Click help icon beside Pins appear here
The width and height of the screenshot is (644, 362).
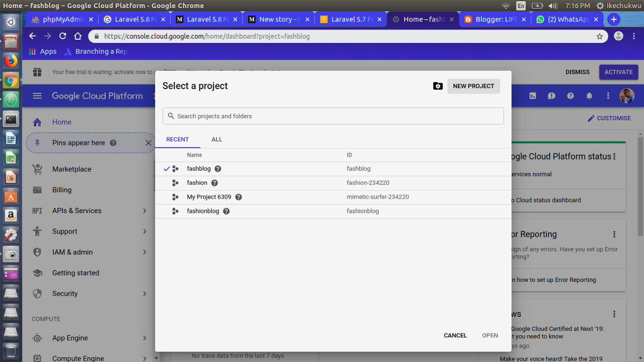point(113,143)
